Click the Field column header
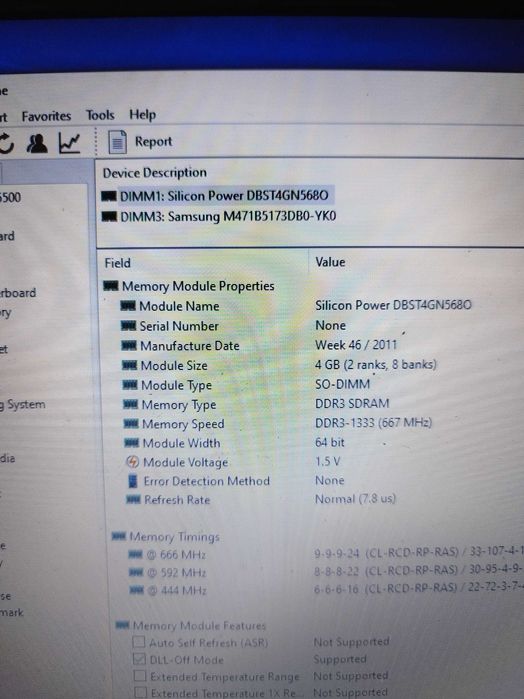Viewport: 524px width, 699px height. pyautogui.click(x=117, y=263)
